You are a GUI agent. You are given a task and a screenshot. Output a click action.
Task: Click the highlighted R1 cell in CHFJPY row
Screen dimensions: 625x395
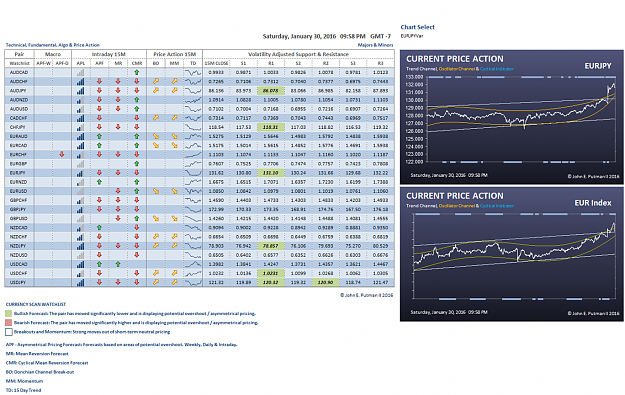click(271, 128)
